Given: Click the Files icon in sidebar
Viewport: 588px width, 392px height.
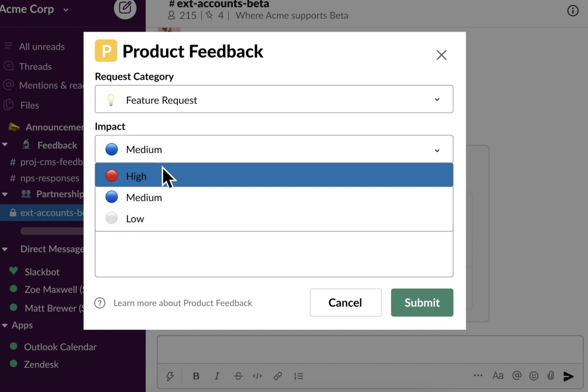Looking at the screenshot, I should (8, 105).
